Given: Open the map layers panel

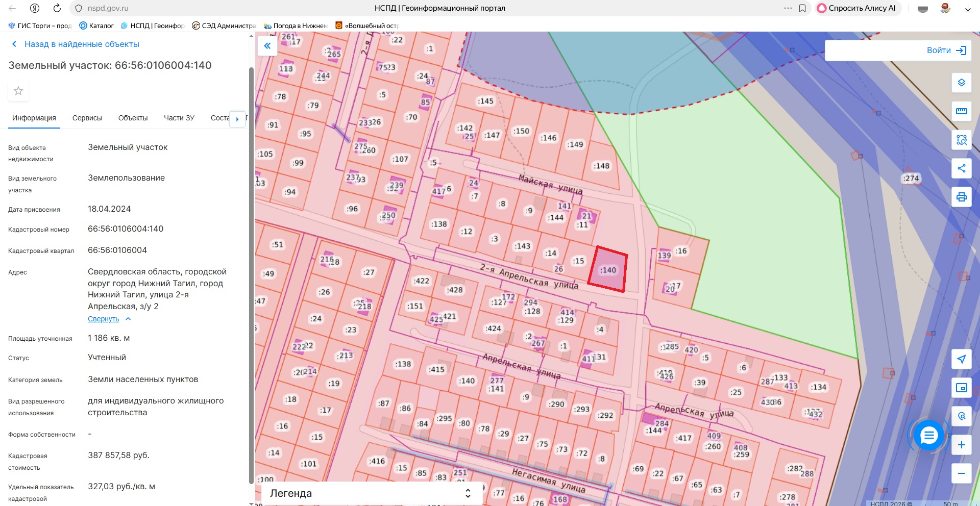Looking at the screenshot, I should 961,83.
